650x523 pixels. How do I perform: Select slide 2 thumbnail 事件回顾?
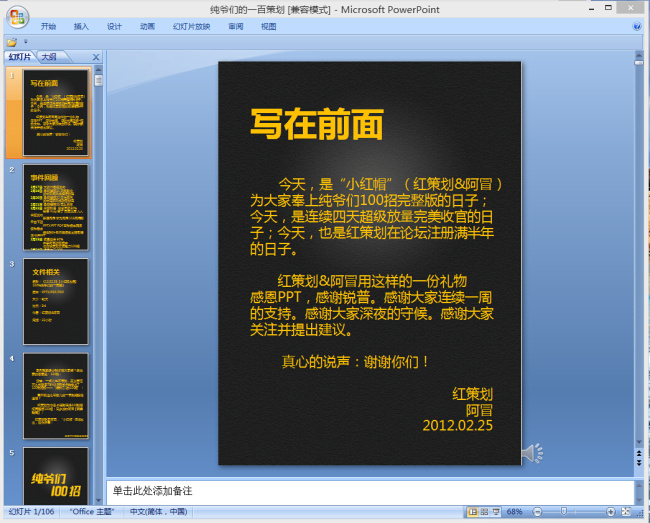pyautogui.click(x=56, y=207)
